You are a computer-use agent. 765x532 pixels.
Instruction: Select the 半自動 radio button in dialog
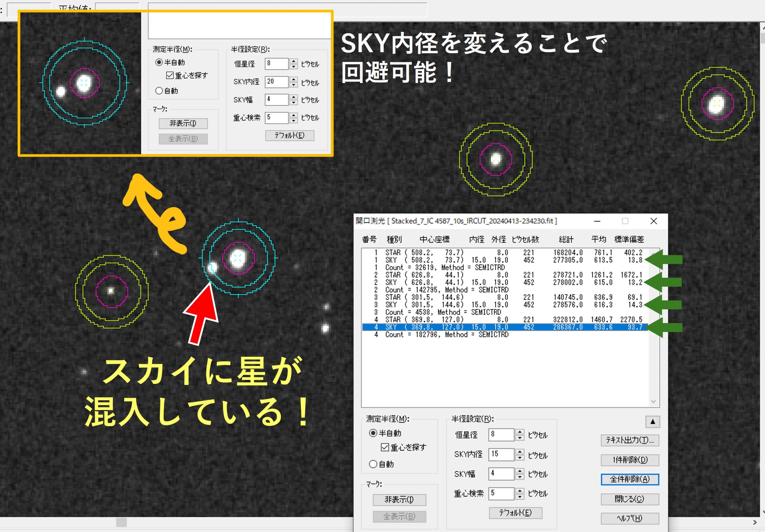(373, 433)
